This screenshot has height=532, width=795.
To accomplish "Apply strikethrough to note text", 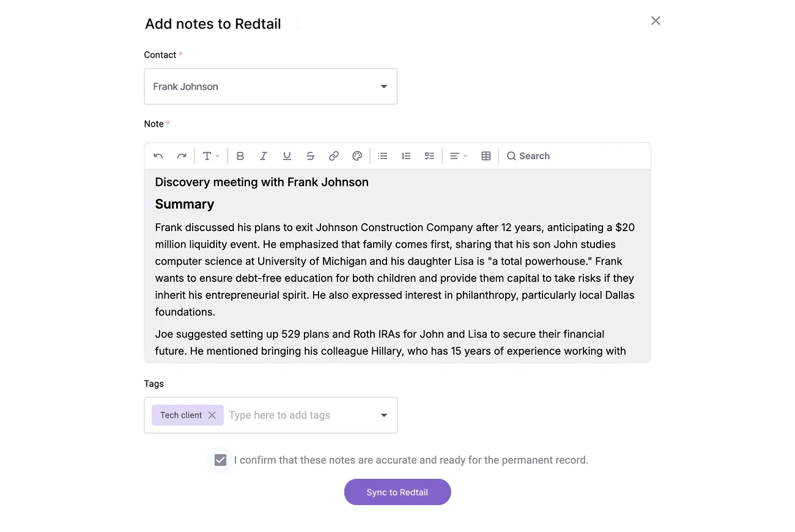I will 310,156.
